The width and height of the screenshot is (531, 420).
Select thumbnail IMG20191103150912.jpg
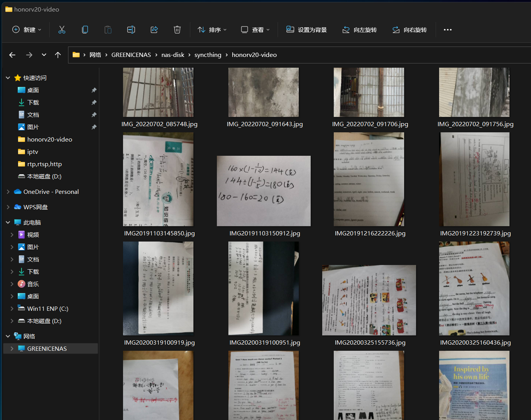tap(264, 191)
